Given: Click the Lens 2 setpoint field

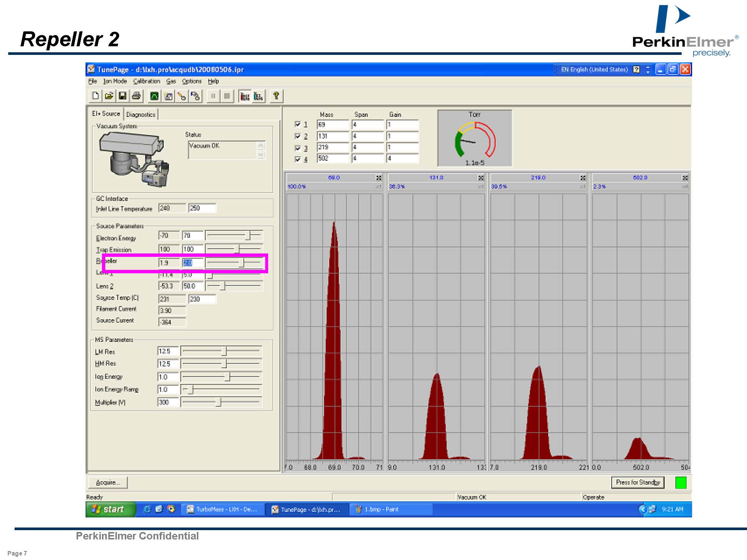Looking at the screenshot, I should tap(193, 286).
